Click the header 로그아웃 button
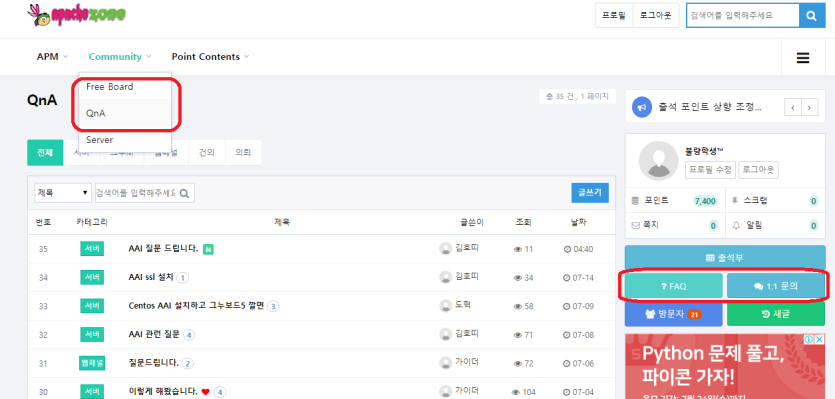Viewport: 835px width, 399px height. (x=656, y=15)
